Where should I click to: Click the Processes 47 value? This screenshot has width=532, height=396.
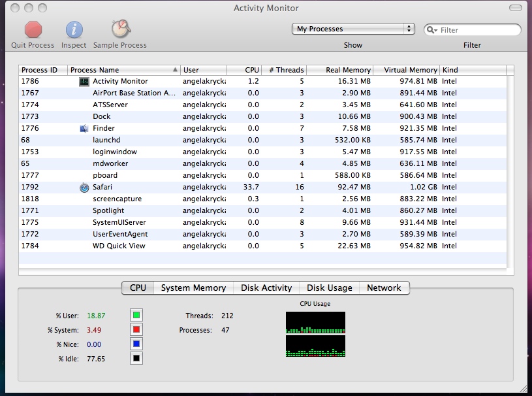[x=225, y=330]
